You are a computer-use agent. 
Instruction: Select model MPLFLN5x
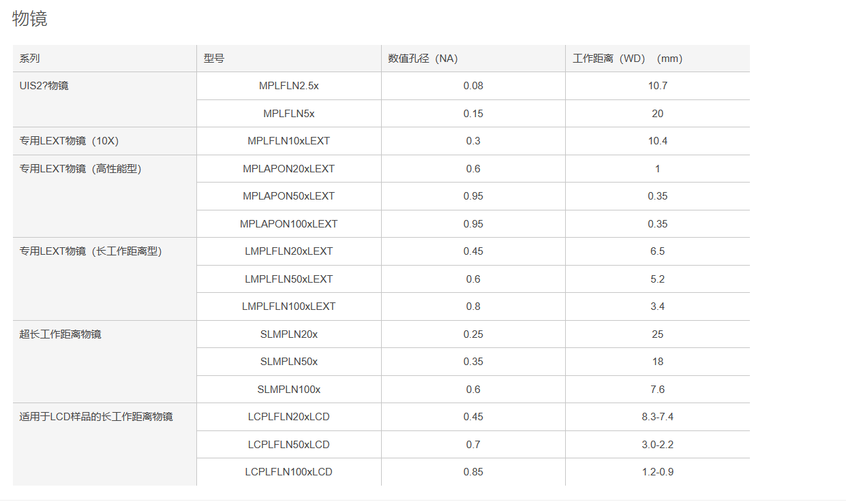pyautogui.click(x=289, y=114)
